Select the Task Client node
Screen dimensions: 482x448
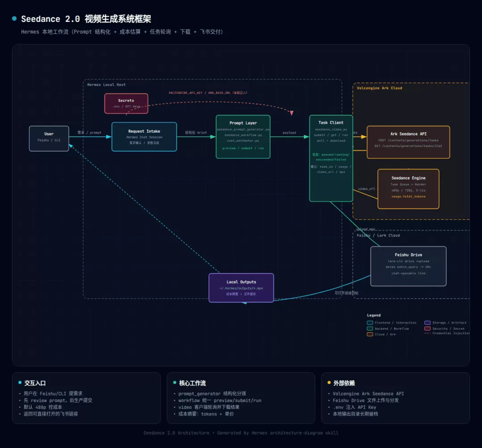pos(331,158)
